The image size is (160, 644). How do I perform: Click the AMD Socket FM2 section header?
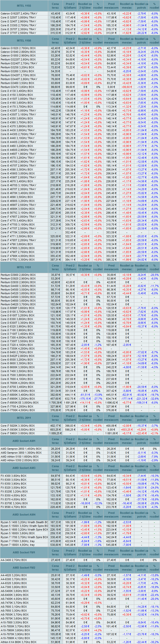coord(24,568)
